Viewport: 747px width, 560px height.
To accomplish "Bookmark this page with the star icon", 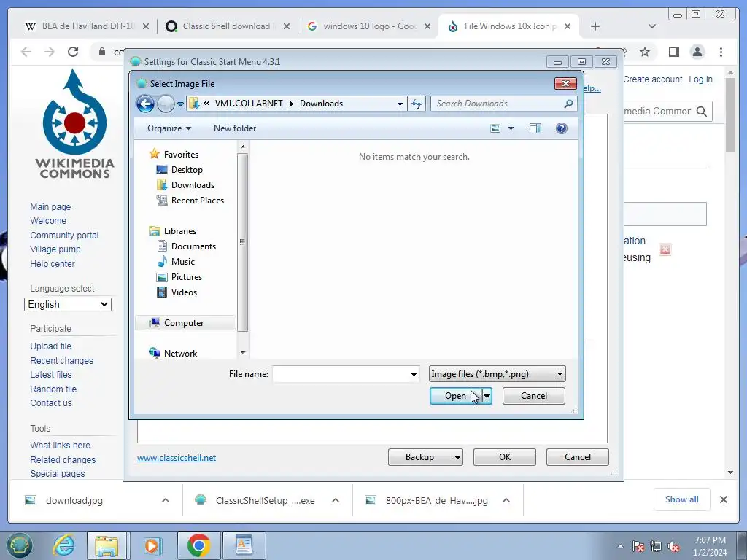I will [645, 52].
